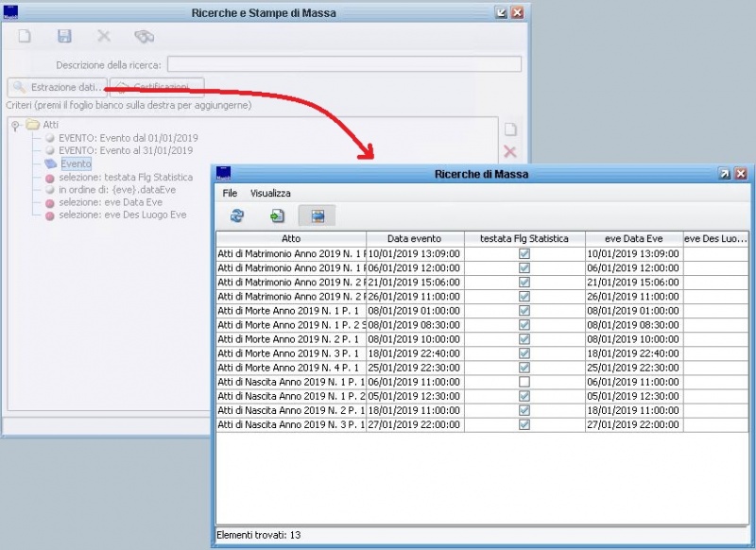Toggle checkbox for Nascita row 18/01/2019 11:00:00
756x550 pixels.
(x=524, y=410)
